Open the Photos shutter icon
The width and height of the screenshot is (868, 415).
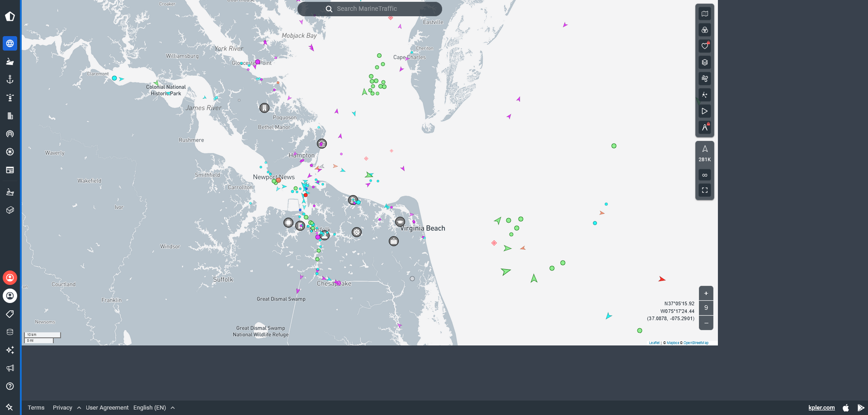[x=10, y=152]
